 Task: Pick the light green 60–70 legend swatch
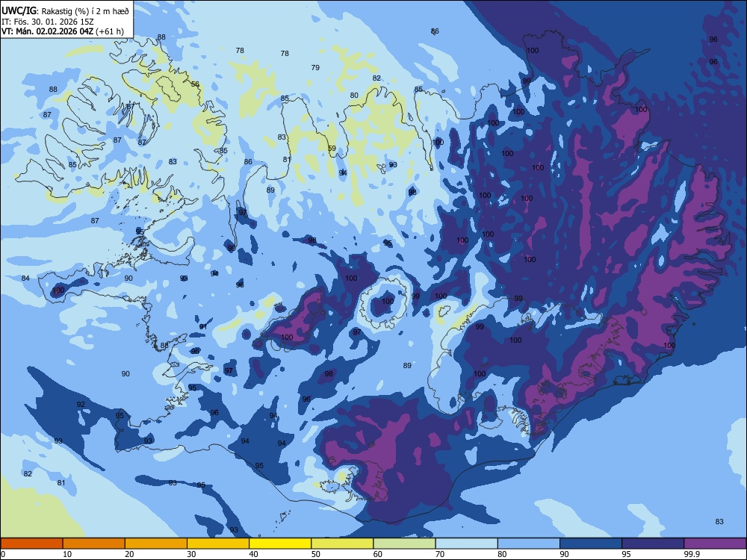point(404,544)
